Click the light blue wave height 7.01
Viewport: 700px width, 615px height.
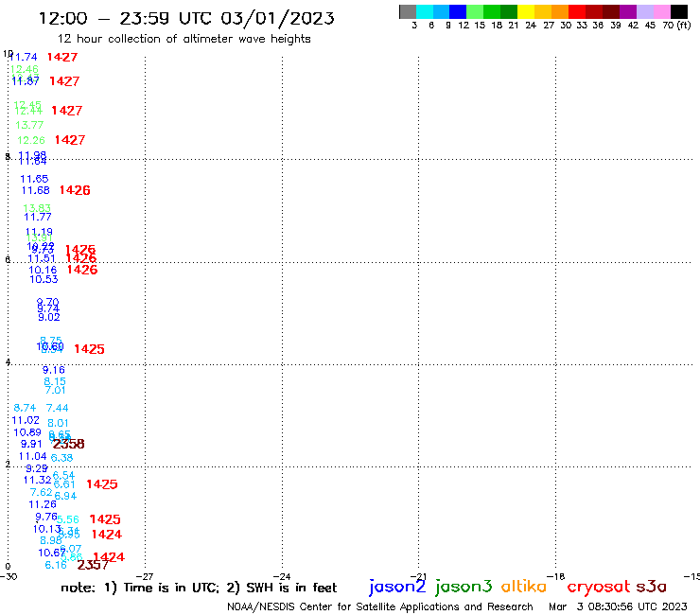56,391
